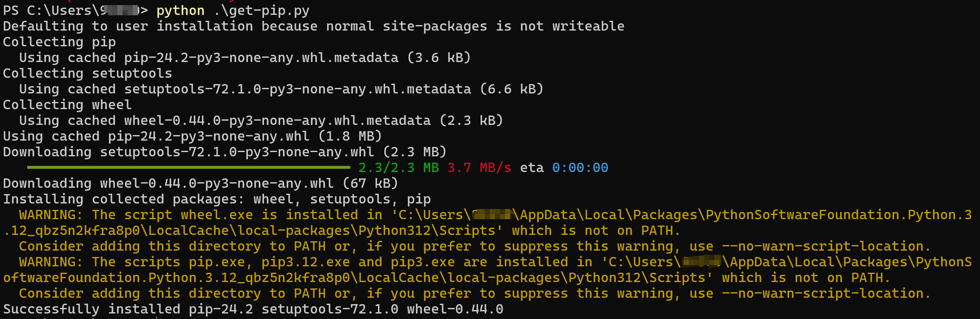Click the 'Using cached pip-24.2-py3-none-any.whl (1.8 MB)' line
Image resolution: width=980 pixels, height=319 pixels.
pos(193,136)
